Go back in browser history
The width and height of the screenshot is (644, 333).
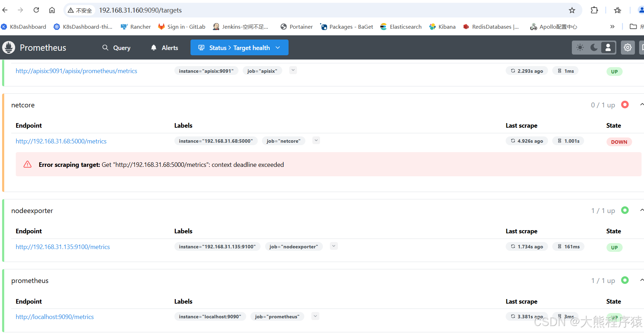pos(5,10)
